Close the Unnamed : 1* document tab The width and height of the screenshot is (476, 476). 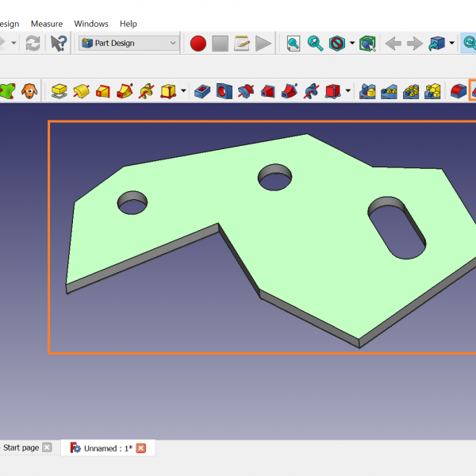tap(141, 448)
